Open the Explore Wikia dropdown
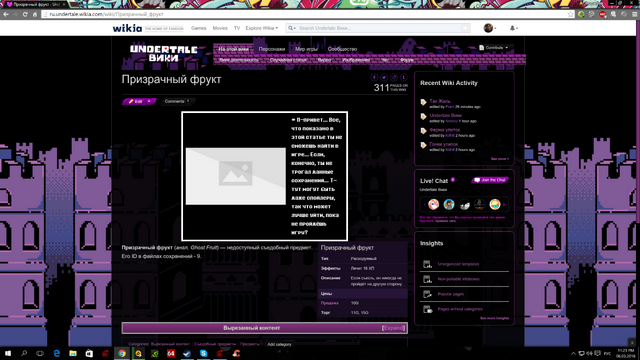 click(x=262, y=28)
